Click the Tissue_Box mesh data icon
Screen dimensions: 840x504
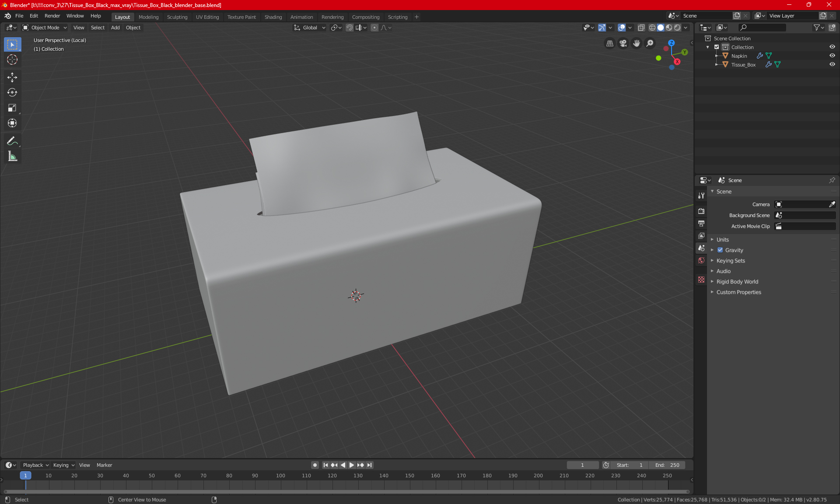[777, 64]
